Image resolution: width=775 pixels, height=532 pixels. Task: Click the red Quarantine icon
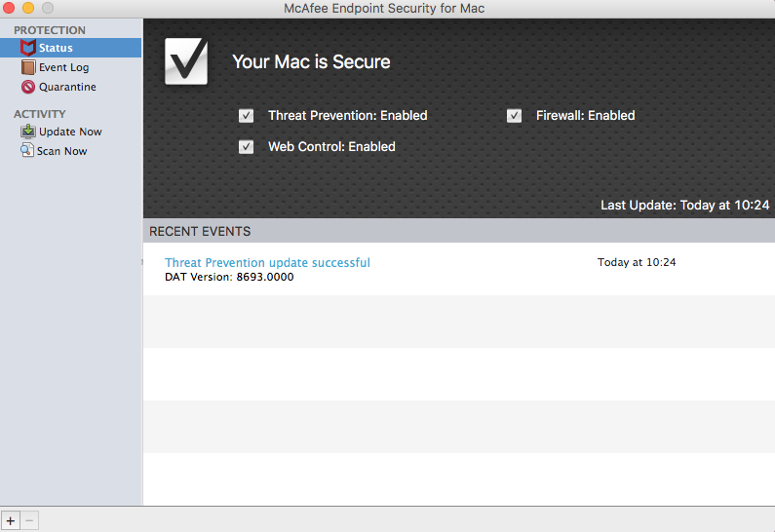click(28, 87)
